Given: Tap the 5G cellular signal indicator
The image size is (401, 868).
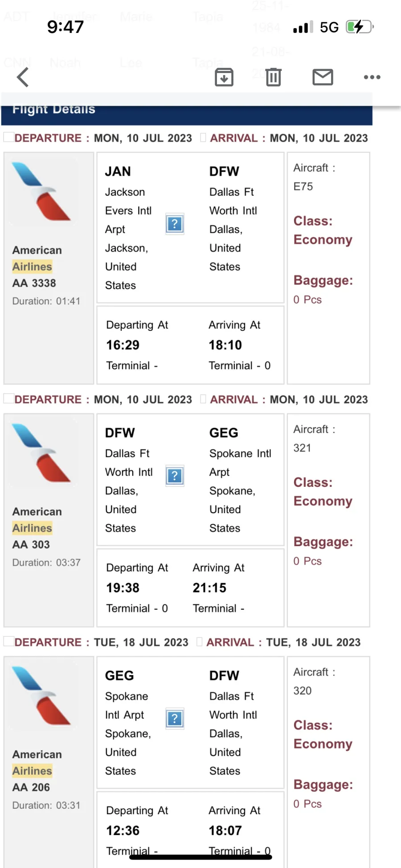Looking at the screenshot, I should (x=329, y=27).
